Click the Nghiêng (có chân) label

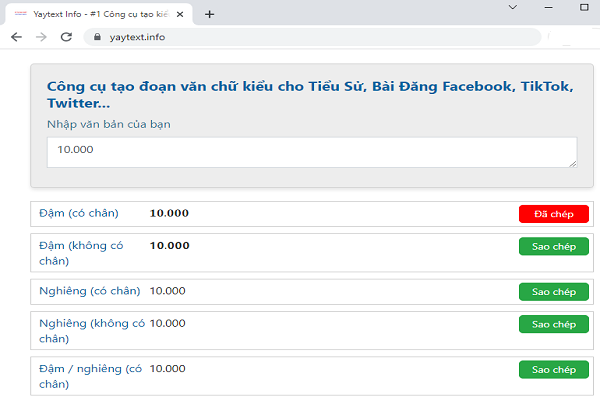(x=90, y=291)
